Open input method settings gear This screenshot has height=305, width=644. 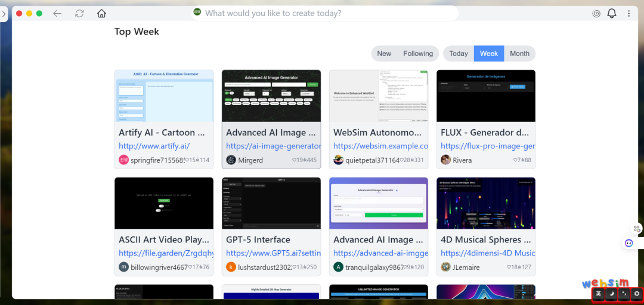click(x=637, y=294)
